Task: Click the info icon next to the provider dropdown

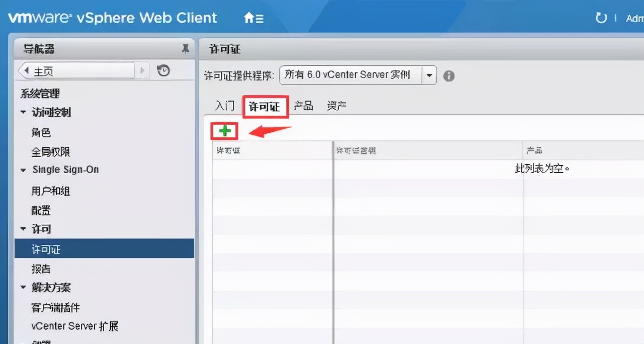Action: tap(448, 76)
